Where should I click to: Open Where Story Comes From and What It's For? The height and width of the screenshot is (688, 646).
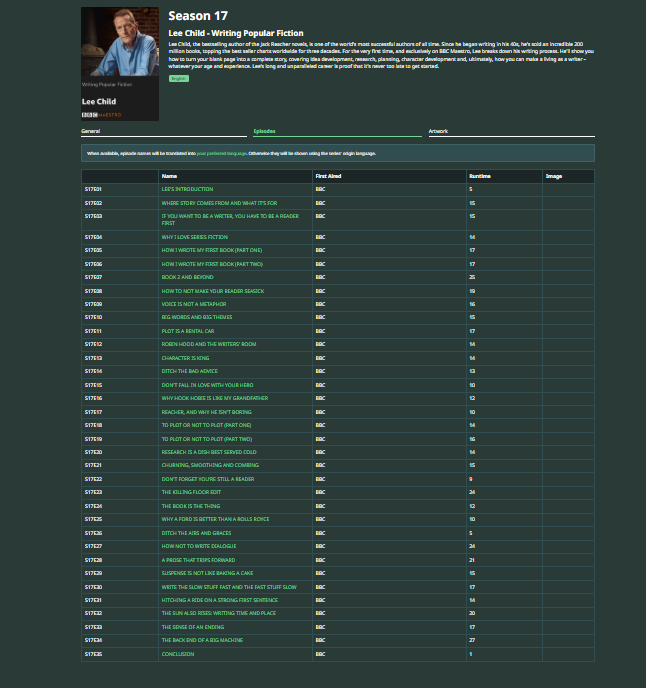(219, 203)
